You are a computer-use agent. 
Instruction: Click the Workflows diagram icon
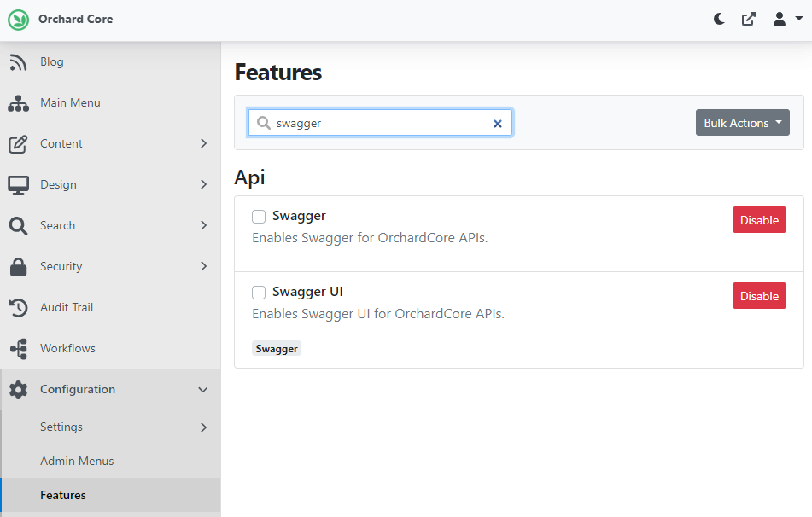pyautogui.click(x=18, y=348)
